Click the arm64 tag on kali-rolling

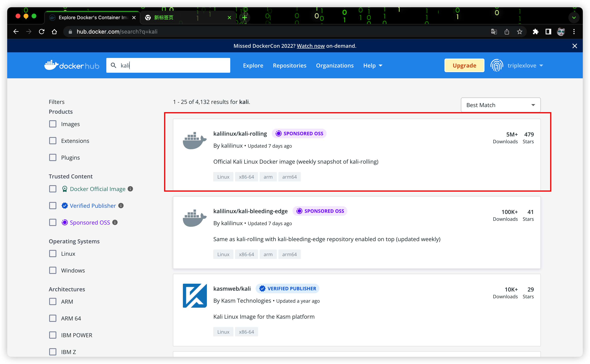(x=289, y=177)
